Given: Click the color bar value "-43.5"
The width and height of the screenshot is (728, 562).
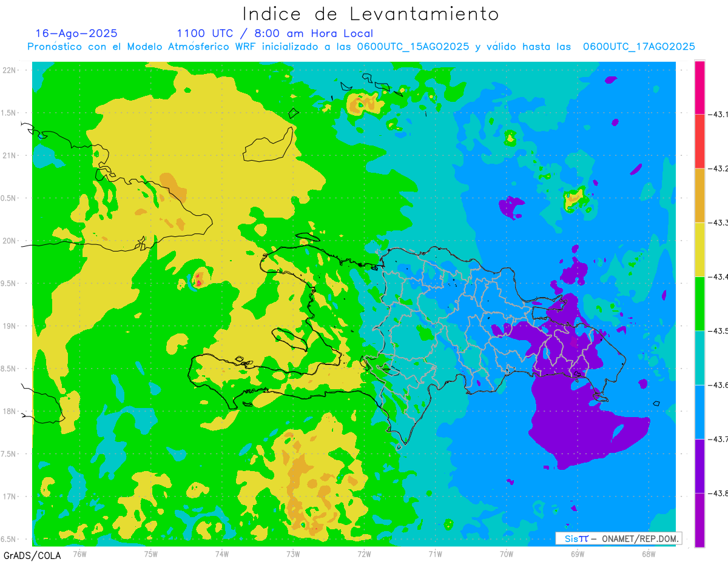Looking at the screenshot, I should click(718, 331).
